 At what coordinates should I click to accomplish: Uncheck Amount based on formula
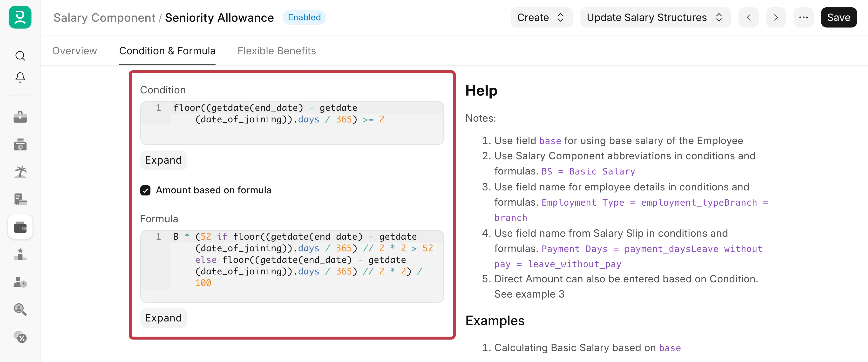pos(145,190)
